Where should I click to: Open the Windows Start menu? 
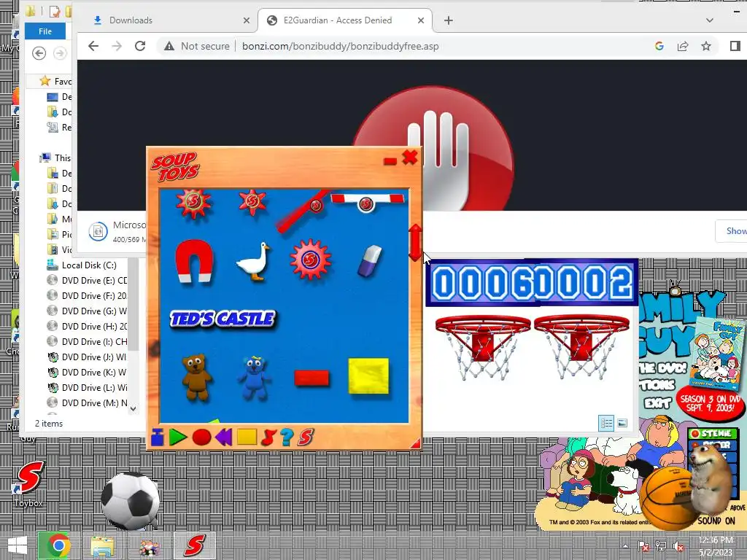click(x=18, y=545)
